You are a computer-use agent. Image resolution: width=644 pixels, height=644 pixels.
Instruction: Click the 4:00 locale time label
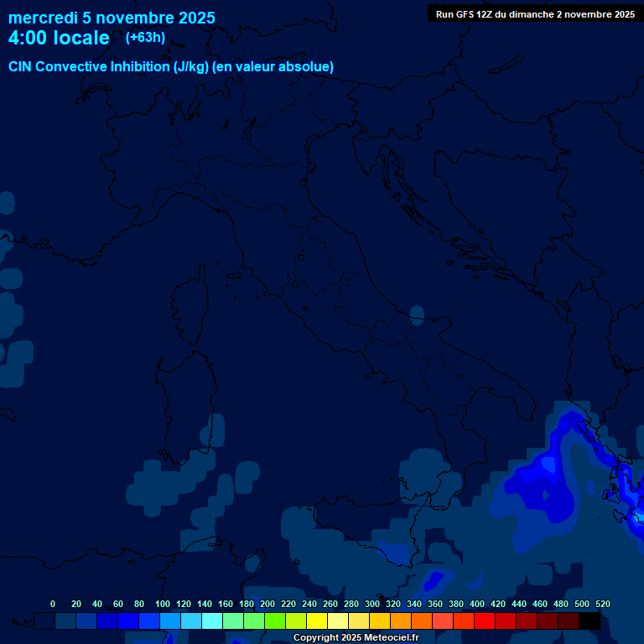coord(59,38)
